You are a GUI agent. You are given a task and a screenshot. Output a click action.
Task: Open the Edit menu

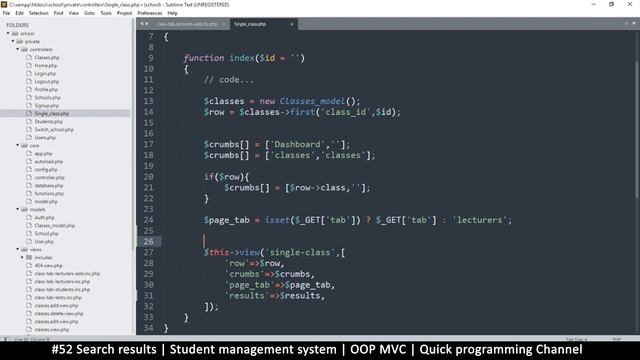pyautogui.click(x=19, y=13)
